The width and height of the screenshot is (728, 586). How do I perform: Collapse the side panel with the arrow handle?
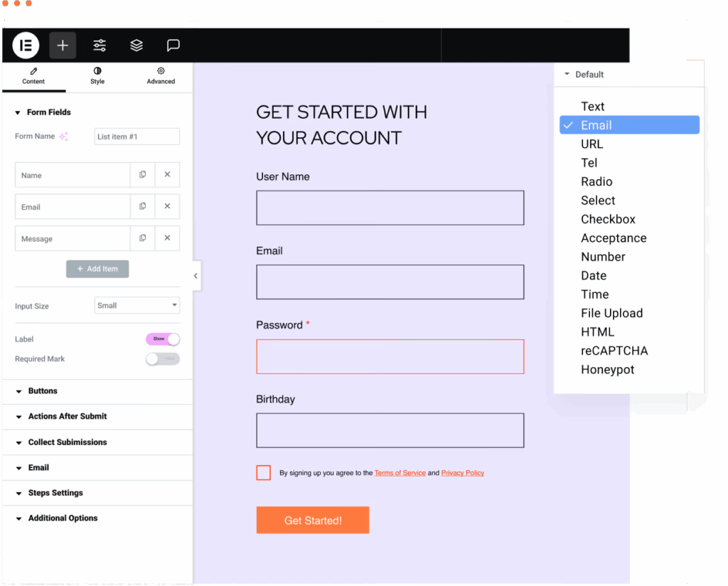[x=196, y=276]
